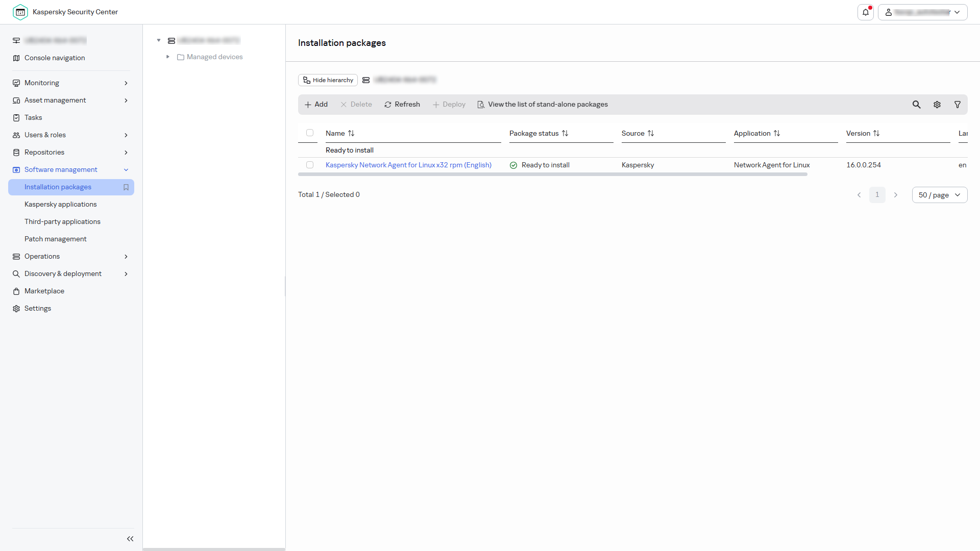Image resolution: width=980 pixels, height=551 pixels.
Task: Go to page 1 in pagination
Action: point(877,195)
